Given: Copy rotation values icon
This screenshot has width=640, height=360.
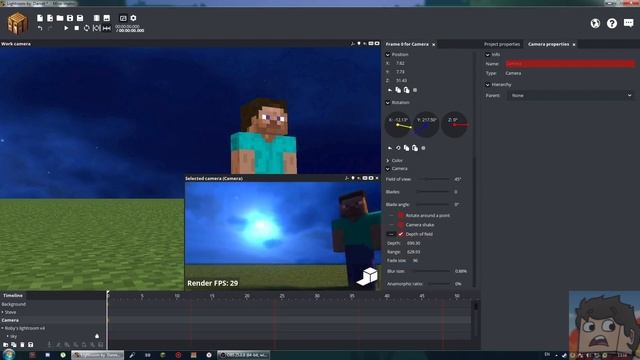Looking at the screenshot, I should point(407,148).
